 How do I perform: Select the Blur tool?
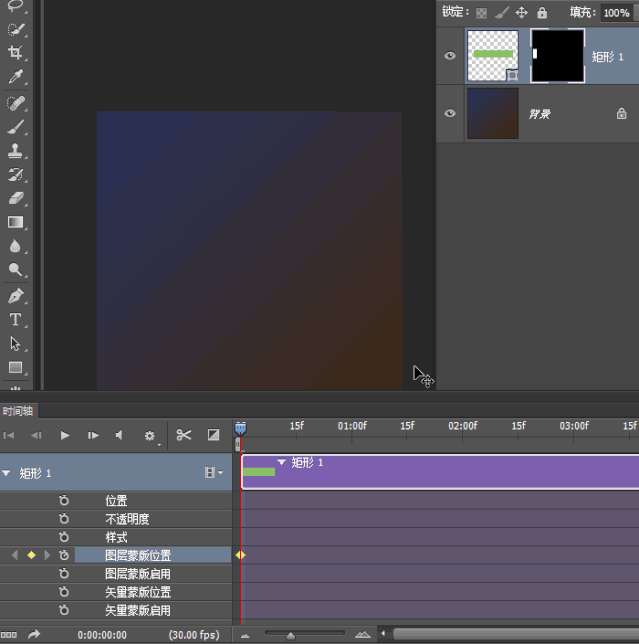click(x=15, y=246)
